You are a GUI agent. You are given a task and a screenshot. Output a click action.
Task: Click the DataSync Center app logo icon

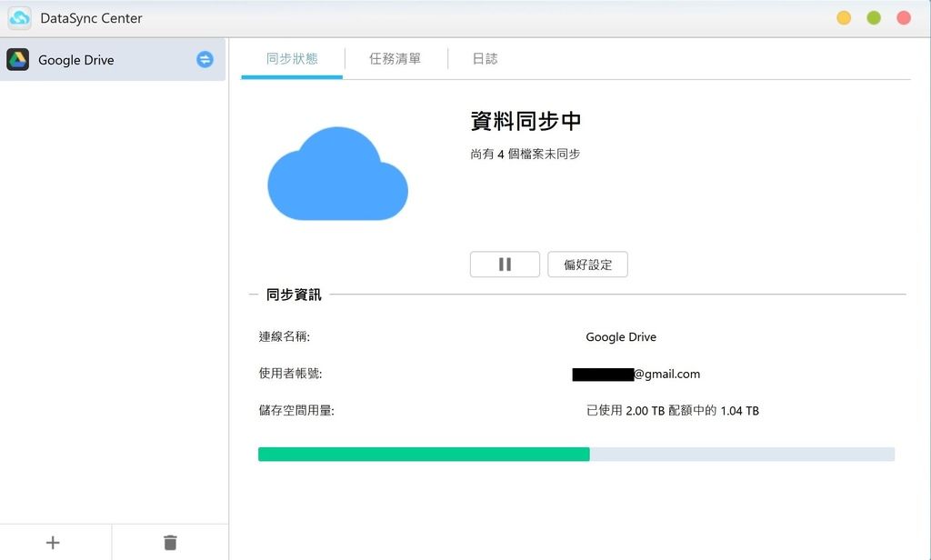pos(20,18)
